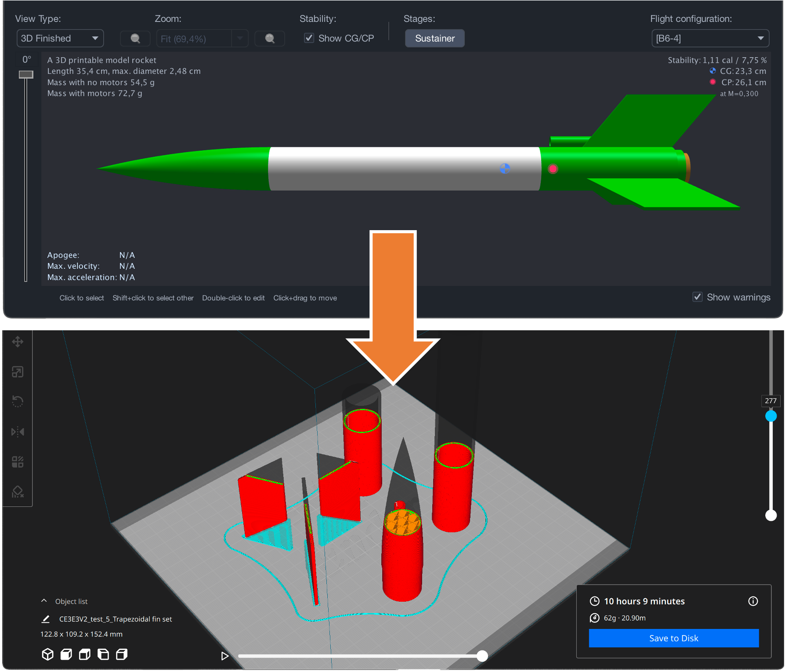
Task: Click the zoom-in magnifier icon
Action: 270,38
